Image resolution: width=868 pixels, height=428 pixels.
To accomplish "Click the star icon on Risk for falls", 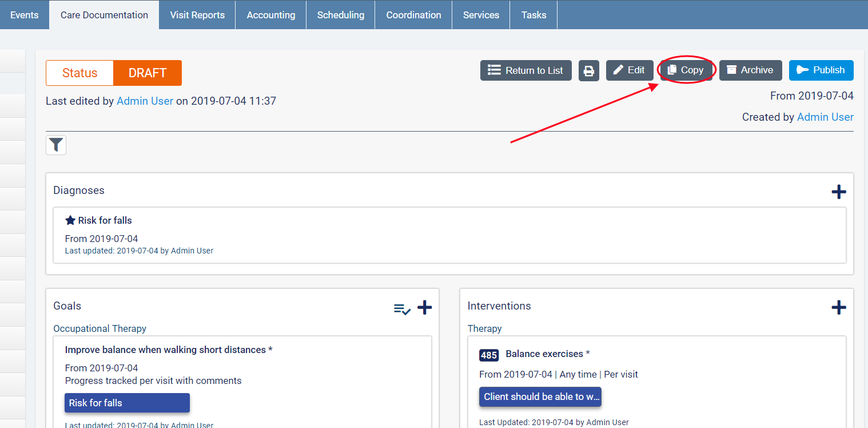I will pos(70,220).
